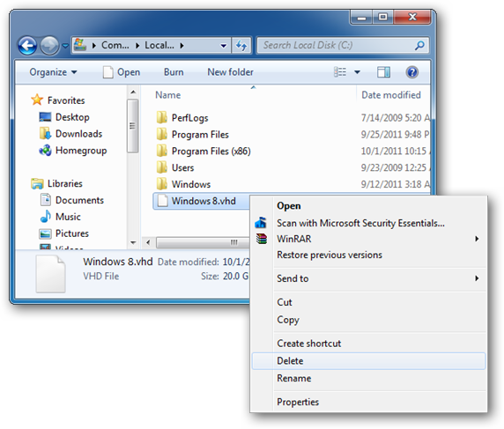This screenshot has height=429, width=504.
Task: Click the VHD file thumbnail in details pane
Action: point(51,273)
